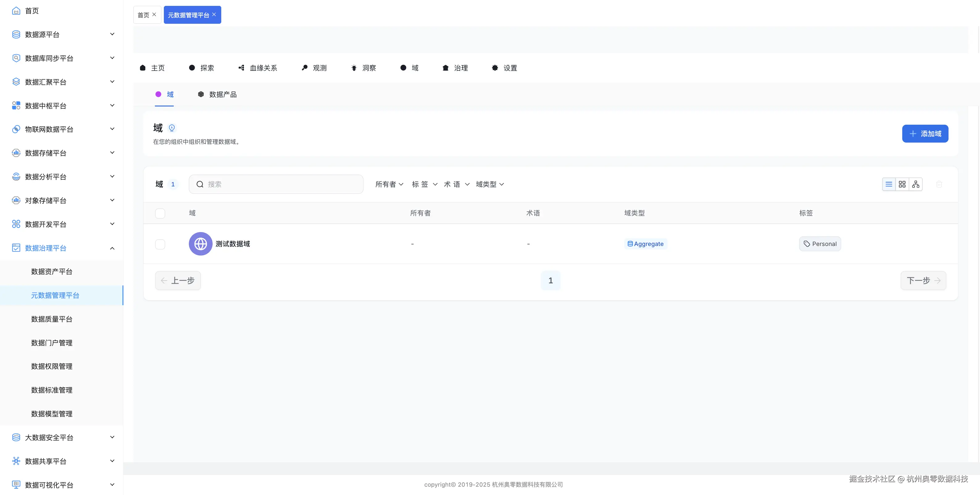Click the globe icon of 测试数据域
The height and width of the screenshot is (495, 980).
click(201, 244)
